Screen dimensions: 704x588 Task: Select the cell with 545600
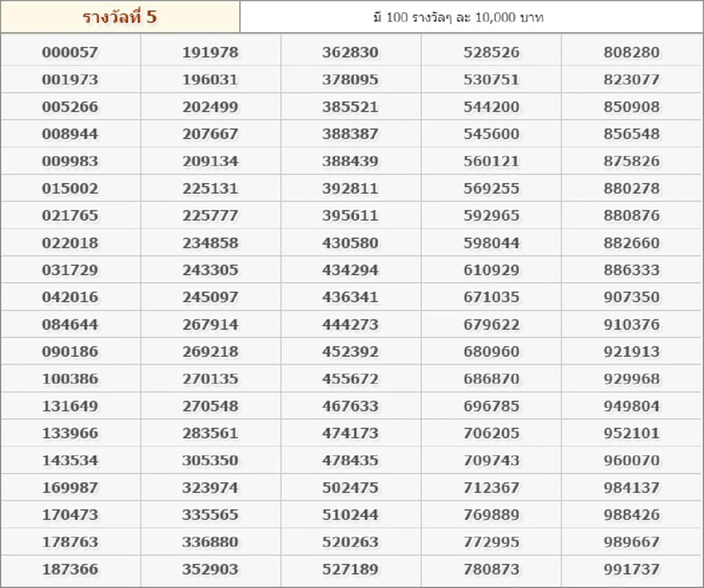(491, 134)
